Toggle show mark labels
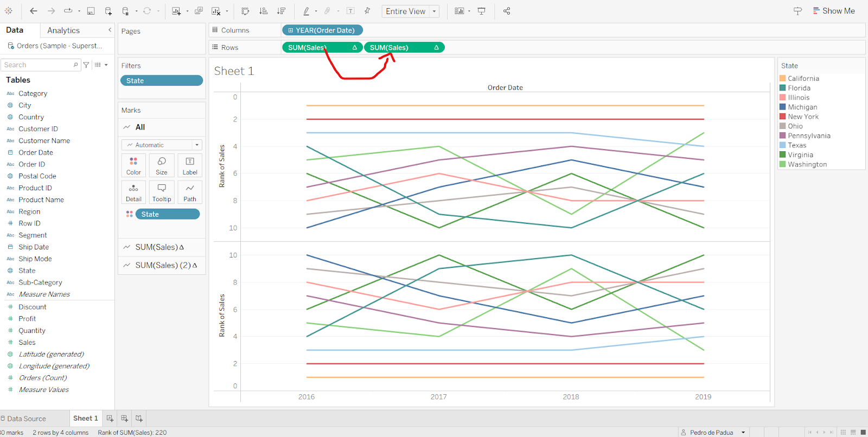The image size is (868, 437). (x=350, y=11)
